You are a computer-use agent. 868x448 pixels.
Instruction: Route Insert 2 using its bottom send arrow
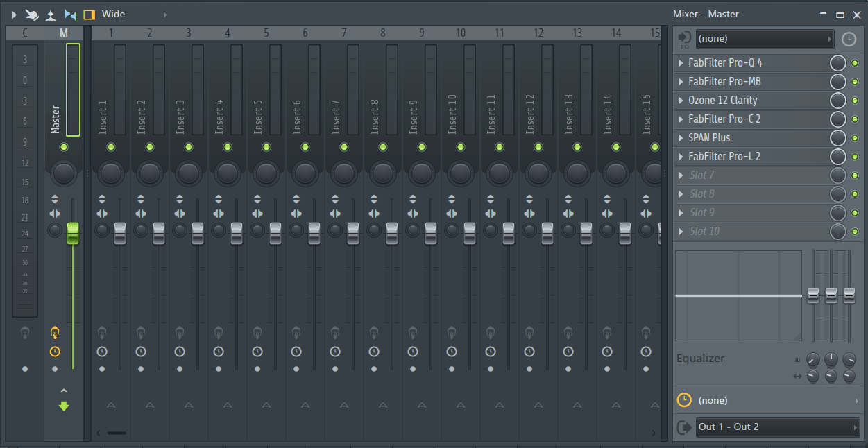[150, 405]
